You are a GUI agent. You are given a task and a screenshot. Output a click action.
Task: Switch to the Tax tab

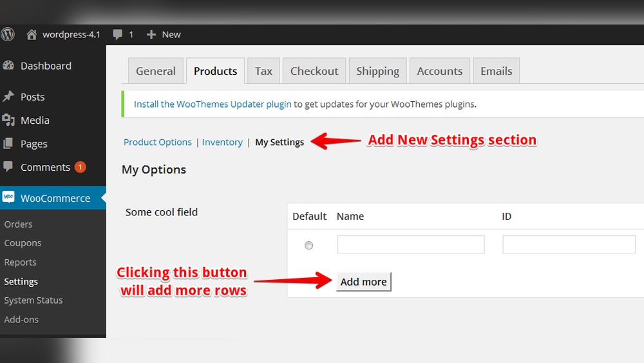click(263, 71)
